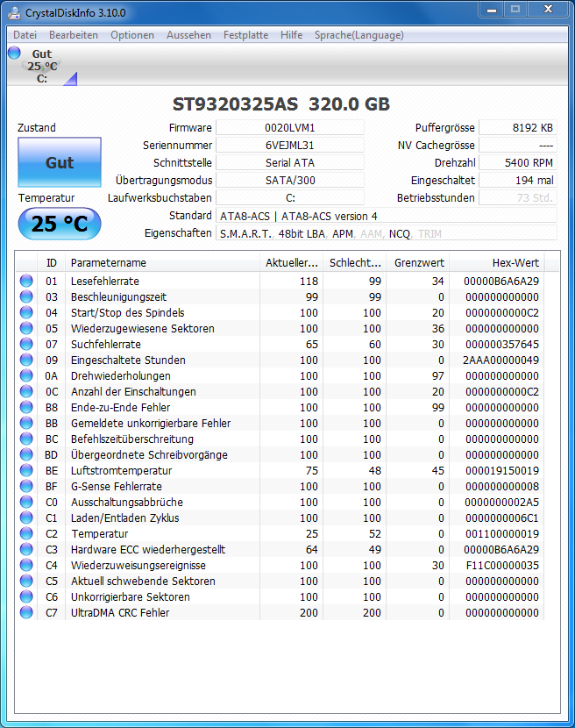This screenshot has width=575, height=728.
Task: Open the Sprache(Language) menu
Action: [358, 35]
